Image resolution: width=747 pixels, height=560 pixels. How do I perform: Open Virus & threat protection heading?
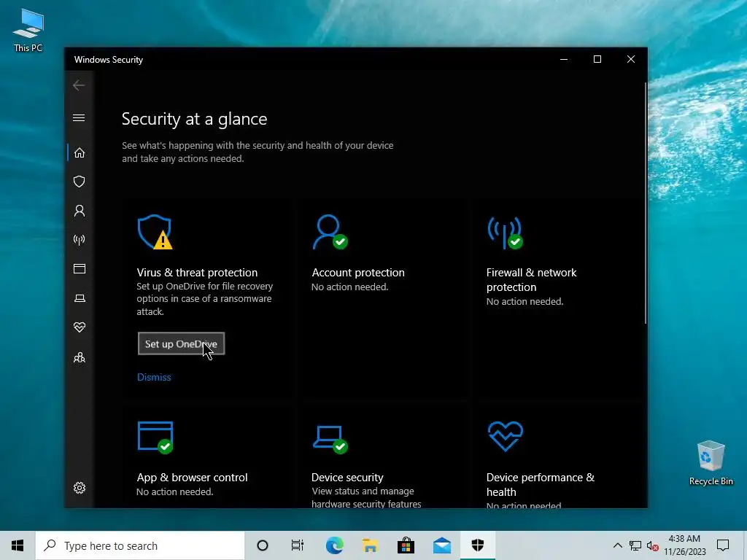coord(197,273)
